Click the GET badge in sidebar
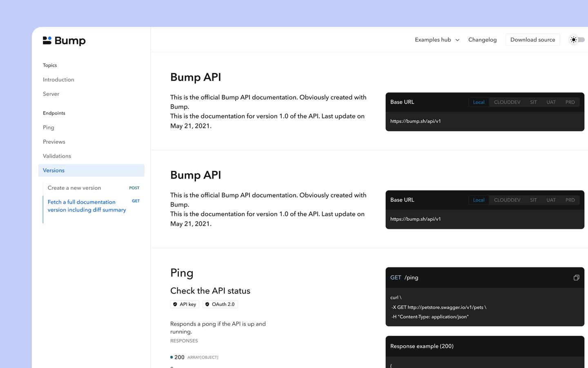The height and width of the screenshot is (368, 588). [136, 201]
